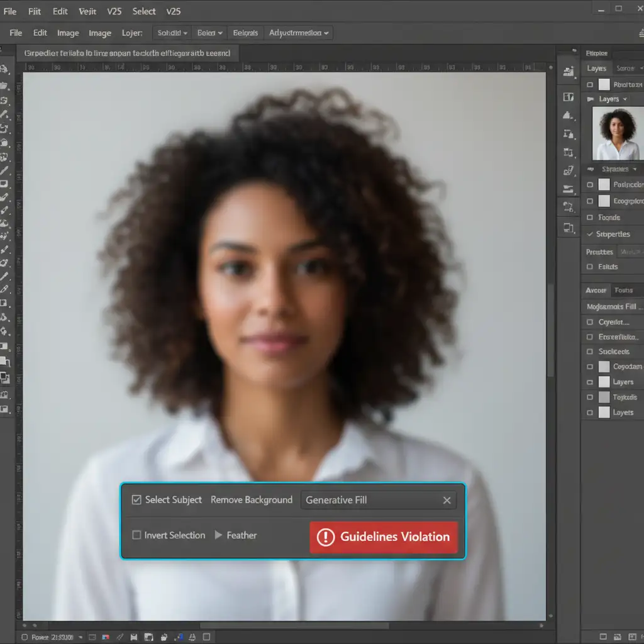644x644 pixels.
Task: Expand the Feather disclosure triangle
Action: pos(218,535)
